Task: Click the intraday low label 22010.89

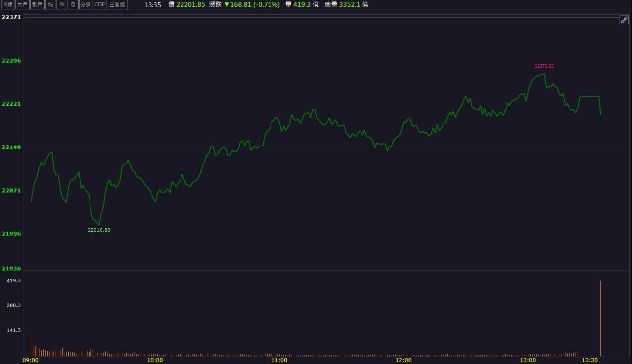Action: pyautogui.click(x=99, y=230)
